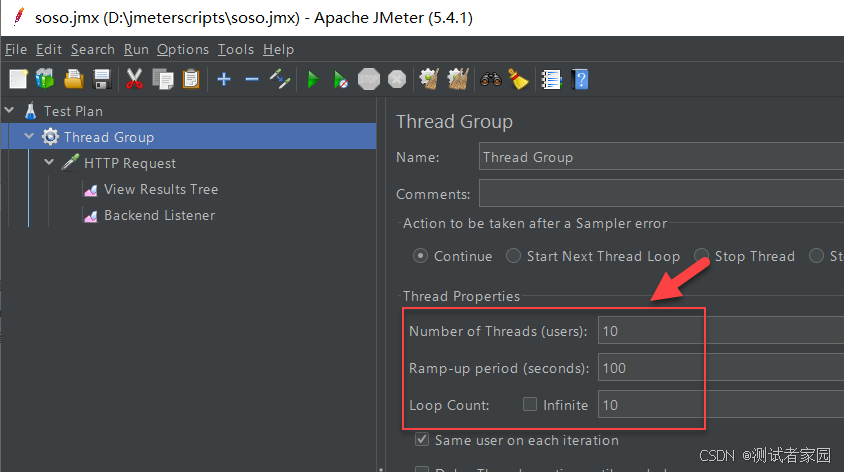Open the Run menu

(136, 50)
